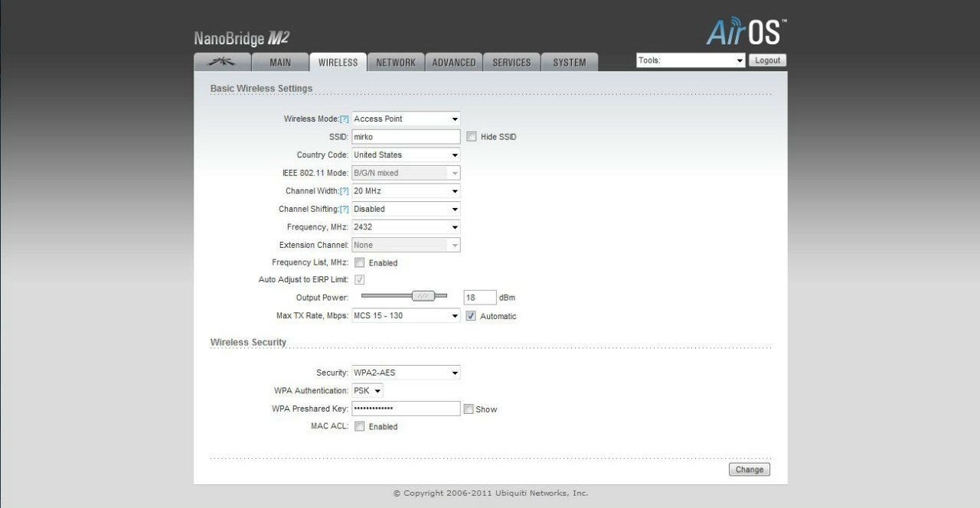Toggle the Show key checkbox
The height and width of the screenshot is (508, 980).
tap(468, 409)
